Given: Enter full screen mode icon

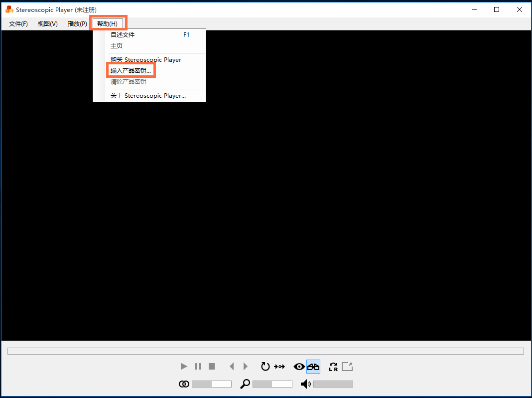Looking at the screenshot, I should tap(347, 367).
